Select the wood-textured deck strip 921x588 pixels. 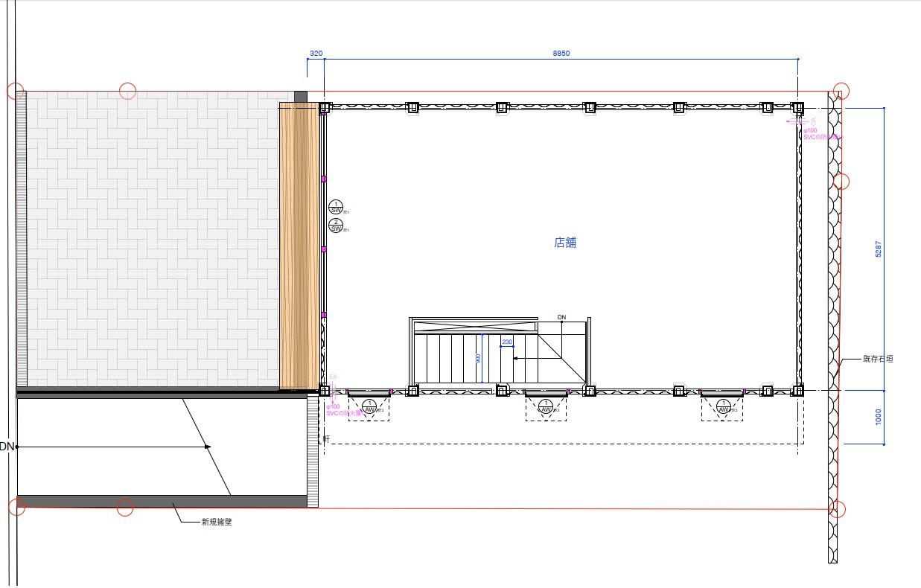pos(298,246)
